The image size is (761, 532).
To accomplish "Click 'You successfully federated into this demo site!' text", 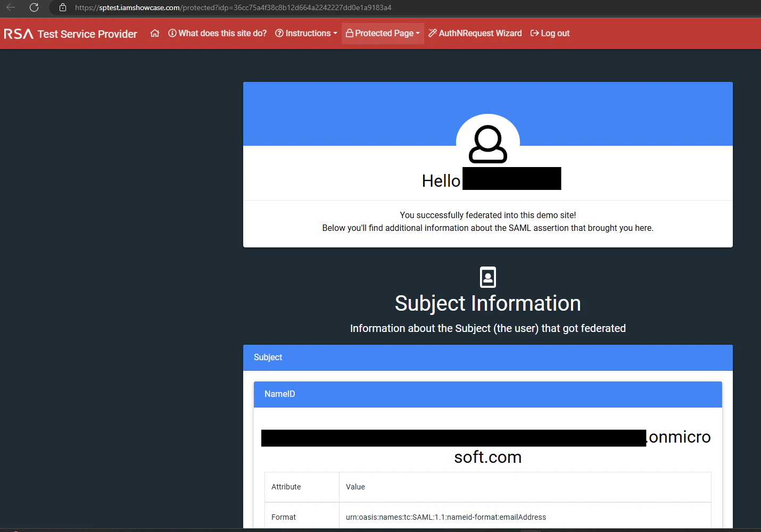I will (488, 215).
